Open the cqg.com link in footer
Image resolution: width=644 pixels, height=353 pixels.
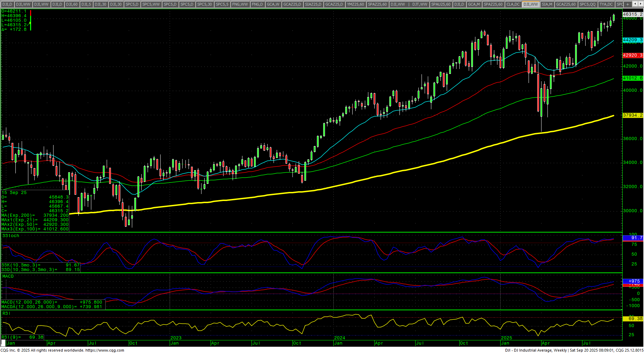point(105,350)
